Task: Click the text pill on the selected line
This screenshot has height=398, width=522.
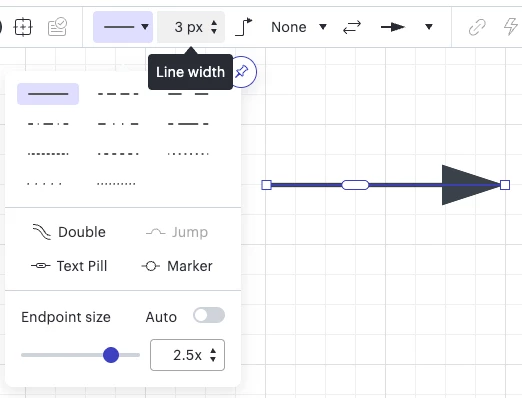Action: click(355, 185)
